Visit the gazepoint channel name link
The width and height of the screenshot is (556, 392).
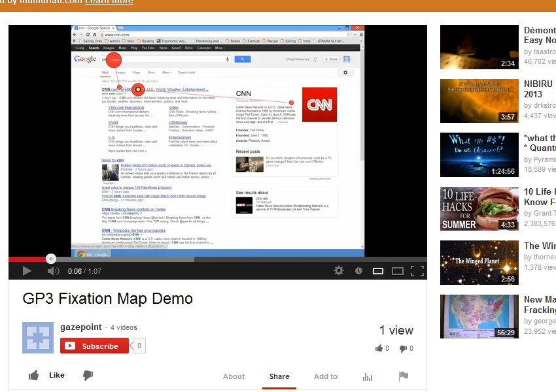tap(81, 327)
